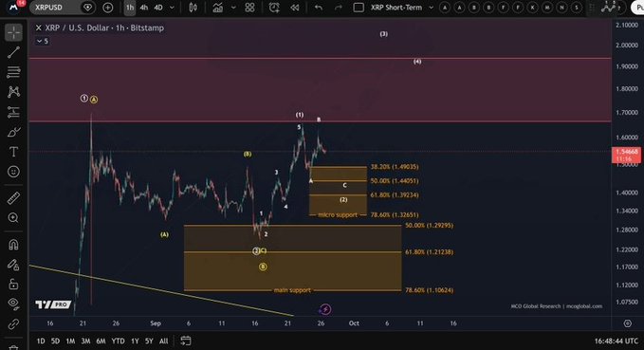Open the candlestick chart type selector
Image resolution: width=644 pixels, height=350 pixels.
pos(193,8)
